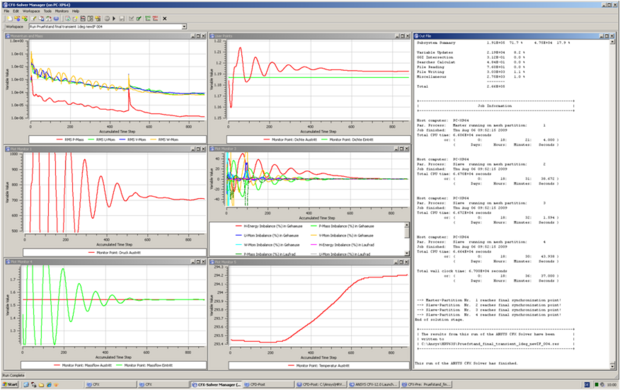Screen dimensions: 620x390
Task: Open the Workspace menu
Action: (x=31, y=11)
